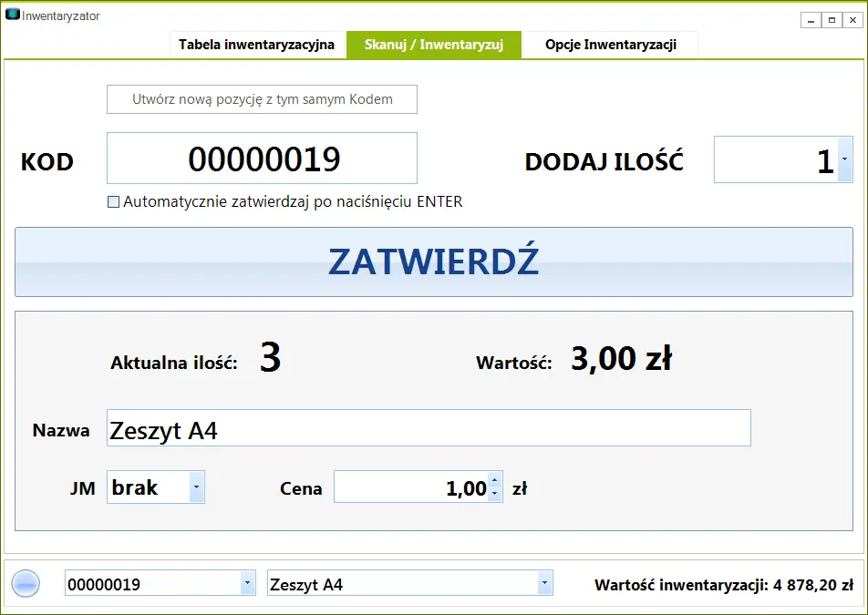Open the Opcje Inwentaryzacji tab
The width and height of the screenshot is (868, 615).
pos(611,45)
